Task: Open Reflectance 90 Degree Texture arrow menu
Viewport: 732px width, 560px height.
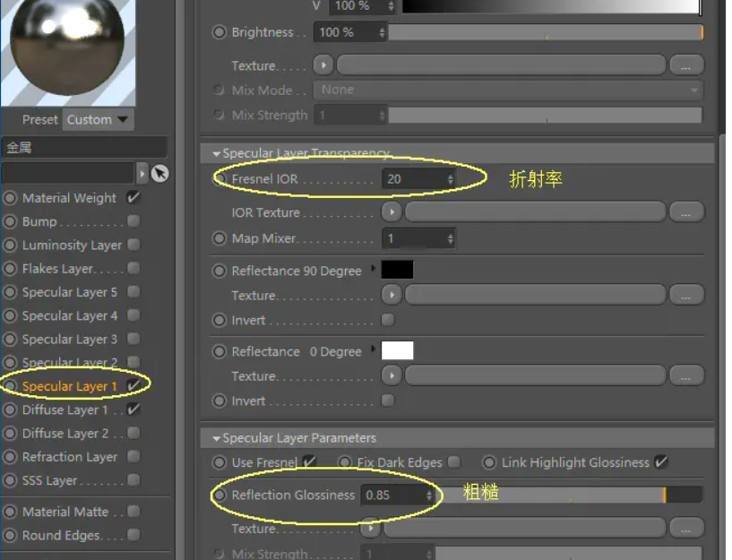Action: pos(392,295)
